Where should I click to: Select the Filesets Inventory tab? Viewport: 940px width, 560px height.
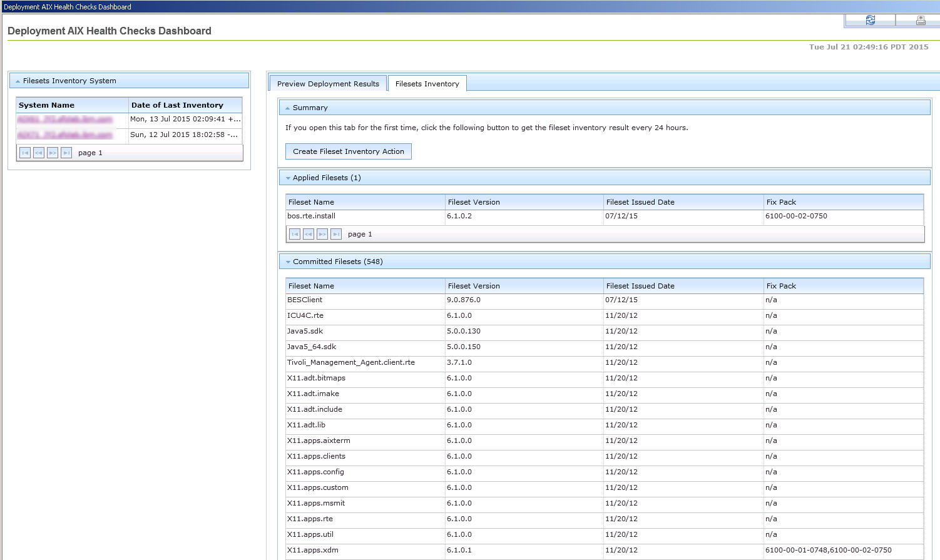click(x=427, y=84)
